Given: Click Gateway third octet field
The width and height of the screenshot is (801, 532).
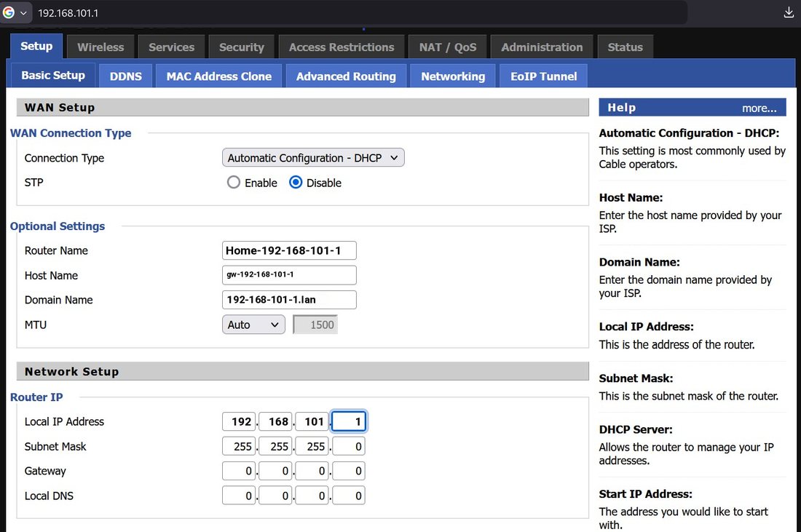Looking at the screenshot, I should (x=312, y=471).
